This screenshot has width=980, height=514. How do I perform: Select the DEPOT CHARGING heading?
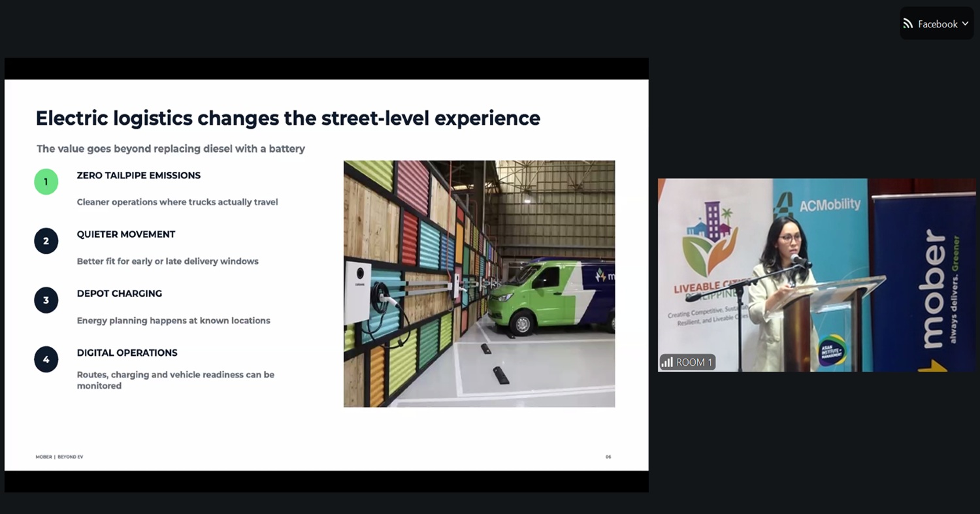pyautogui.click(x=120, y=293)
